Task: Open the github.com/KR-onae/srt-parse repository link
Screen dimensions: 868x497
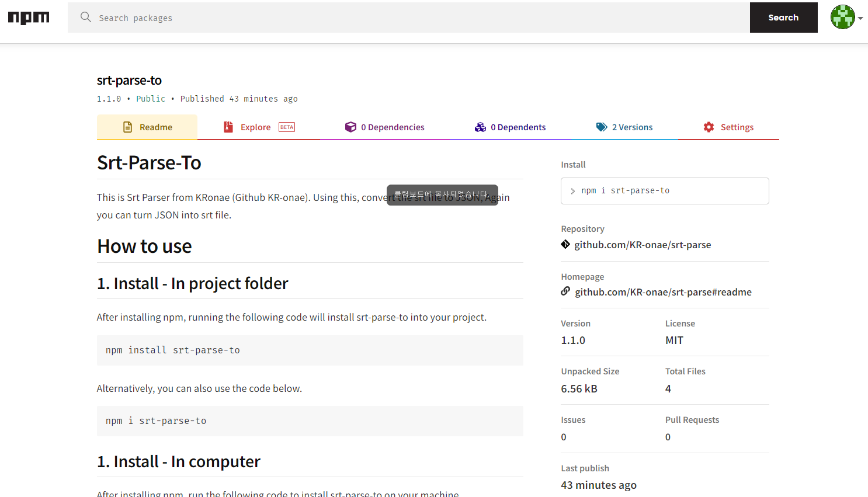Action: tap(643, 245)
